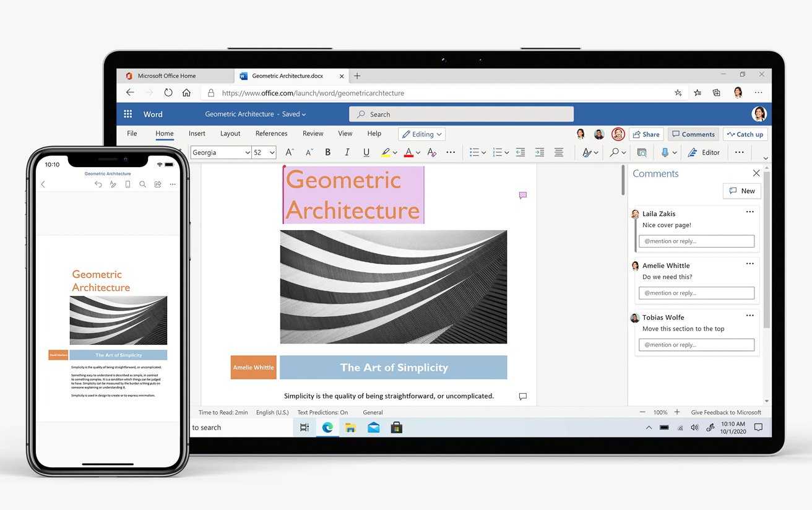Open the Georgia font name dropdown
The image size is (812, 510).
[x=220, y=152]
